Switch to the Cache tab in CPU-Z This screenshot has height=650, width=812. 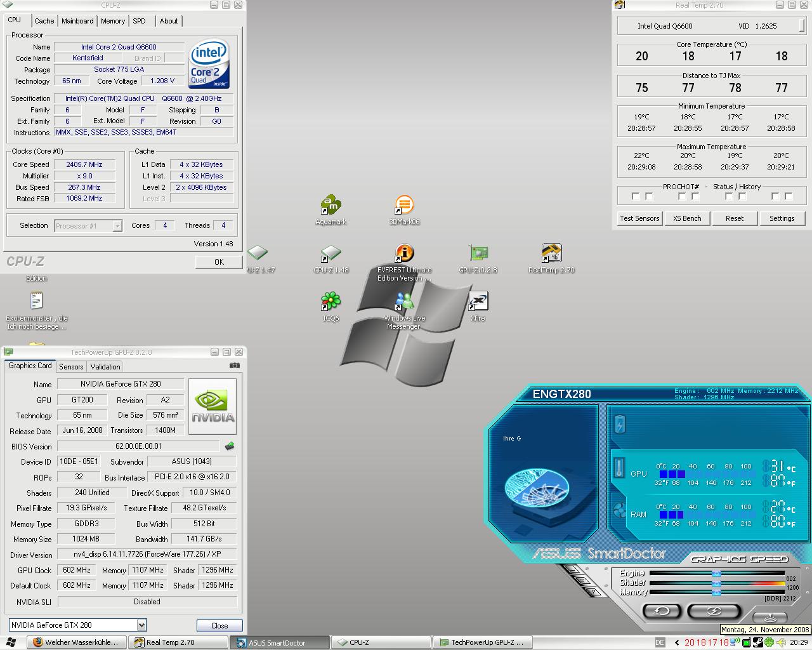click(44, 21)
